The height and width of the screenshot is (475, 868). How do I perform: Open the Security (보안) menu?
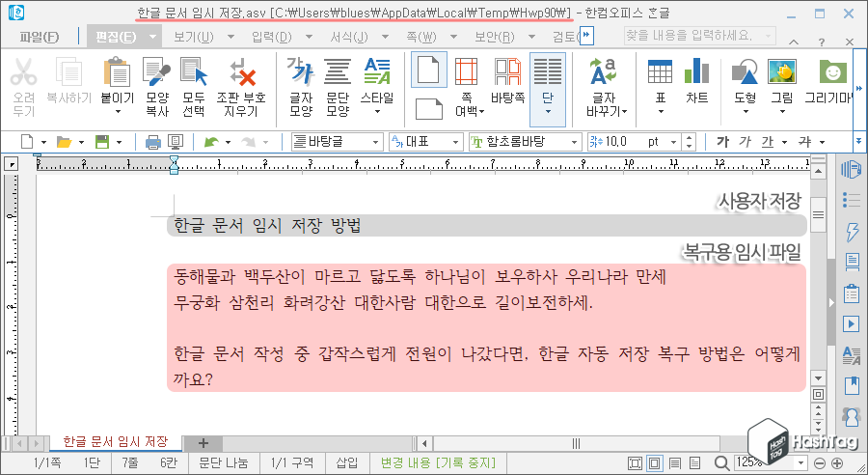coord(495,37)
